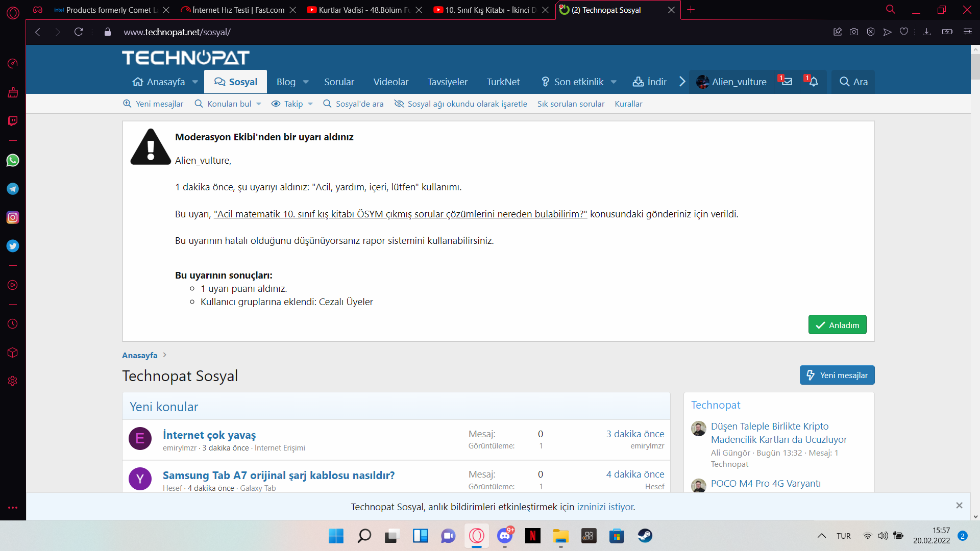Screen dimensions: 980x551
Task: Open Instagram from the sidebar
Action: [x=13, y=217]
